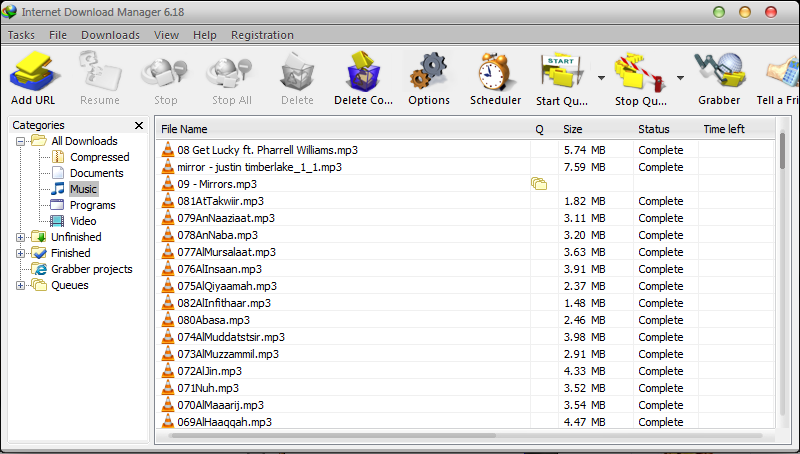Open the File menu

tap(58, 35)
